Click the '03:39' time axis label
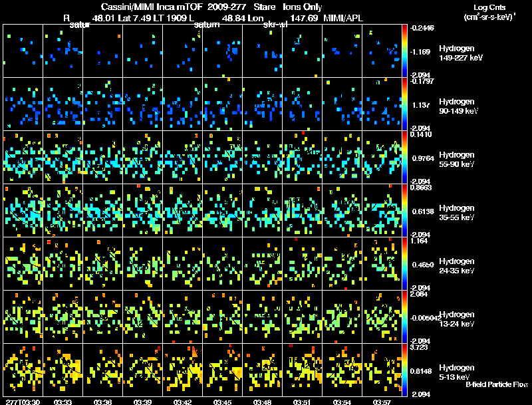The height and width of the screenshot is (405, 532). coord(142,402)
